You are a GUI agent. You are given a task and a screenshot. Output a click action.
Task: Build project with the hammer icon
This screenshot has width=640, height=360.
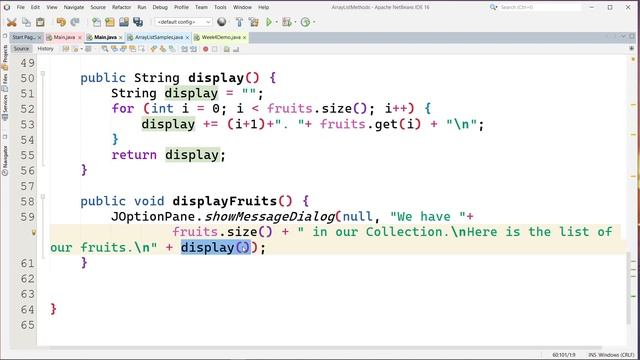tap(239, 22)
